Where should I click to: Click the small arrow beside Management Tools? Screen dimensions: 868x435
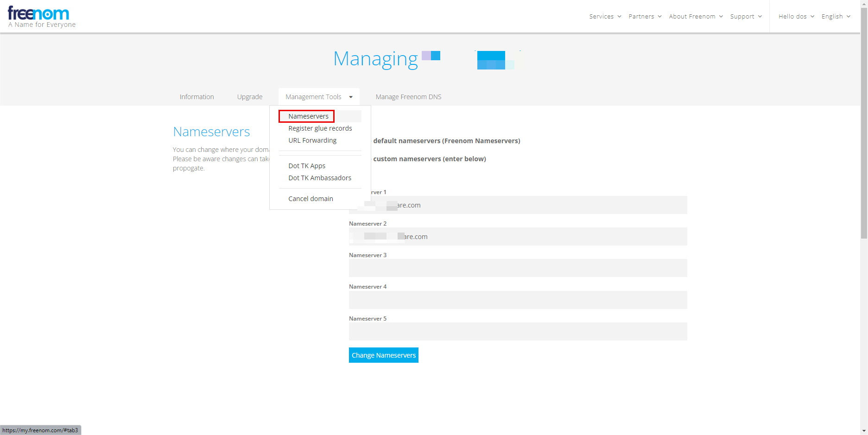[x=351, y=97]
